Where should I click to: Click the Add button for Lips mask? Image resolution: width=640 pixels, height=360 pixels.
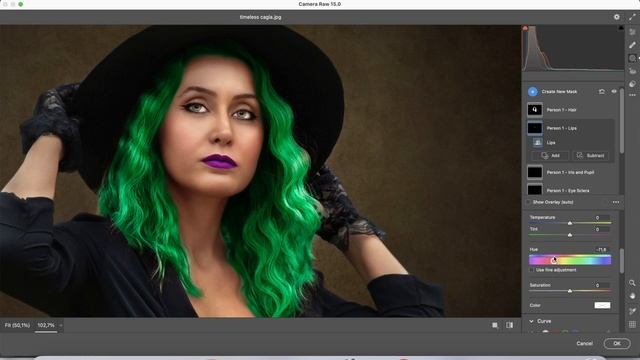pyautogui.click(x=550, y=156)
